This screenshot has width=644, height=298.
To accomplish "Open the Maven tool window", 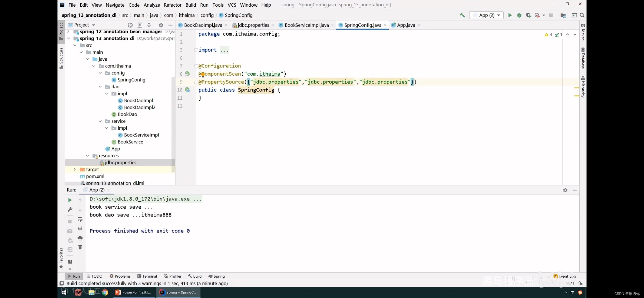I will [583, 32].
